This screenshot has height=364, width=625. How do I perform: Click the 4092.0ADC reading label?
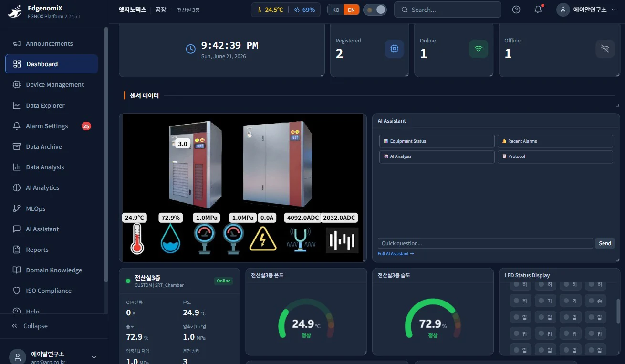[302, 218]
